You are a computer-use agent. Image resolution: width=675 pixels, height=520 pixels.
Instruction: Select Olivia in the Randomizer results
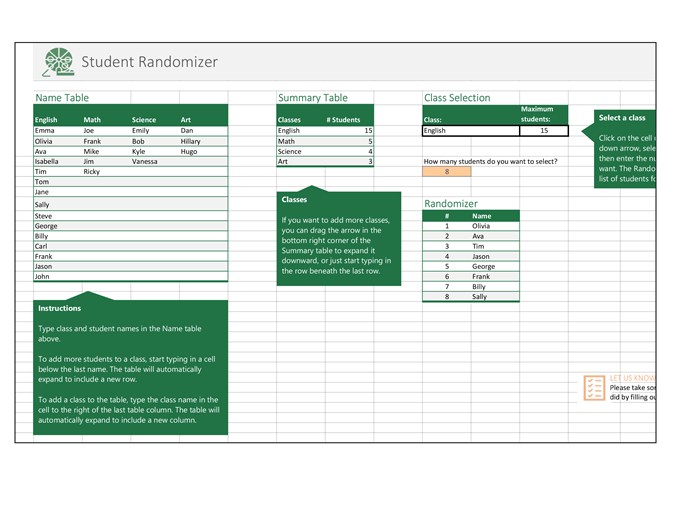tap(481, 226)
